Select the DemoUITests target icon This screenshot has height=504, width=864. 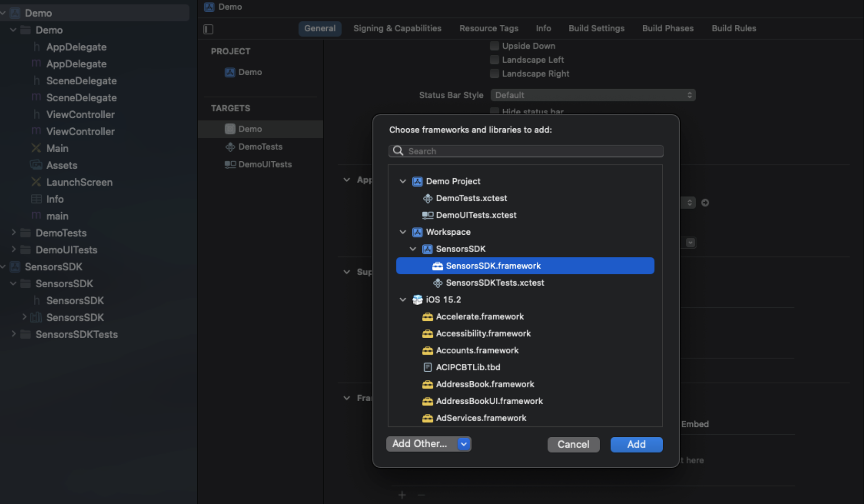[x=230, y=165]
